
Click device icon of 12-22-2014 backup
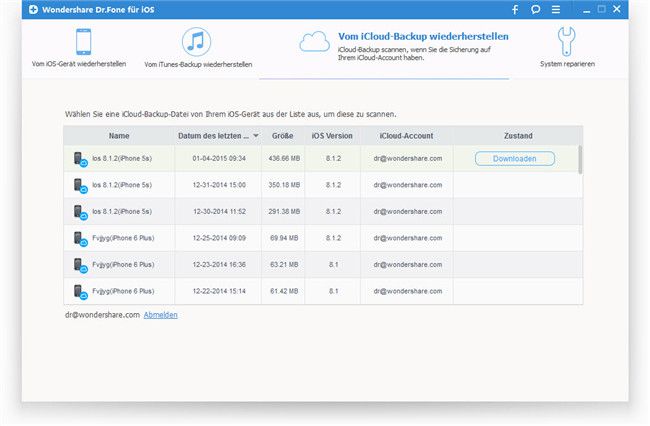pos(80,292)
